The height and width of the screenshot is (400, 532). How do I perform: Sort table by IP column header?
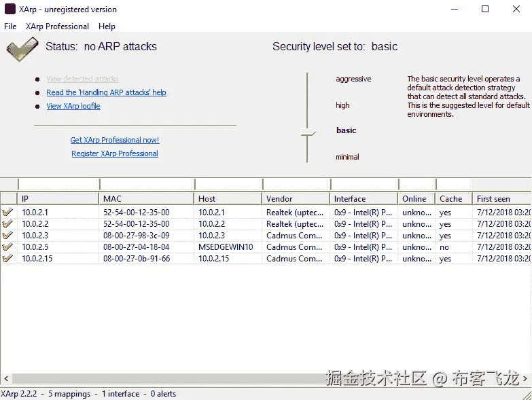tap(58, 199)
